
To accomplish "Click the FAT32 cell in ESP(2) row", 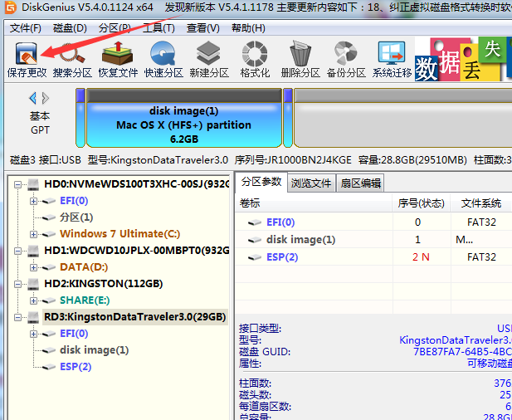I will point(481,257).
